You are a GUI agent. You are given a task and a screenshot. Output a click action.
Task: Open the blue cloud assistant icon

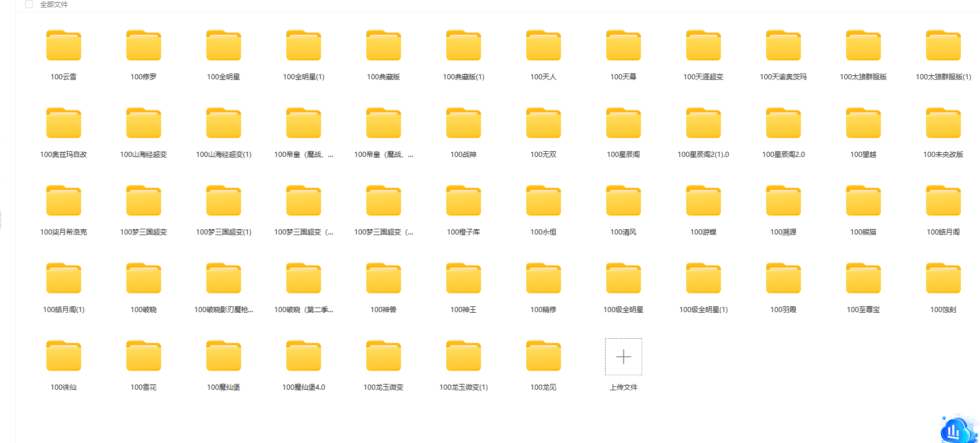click(957, 430)
